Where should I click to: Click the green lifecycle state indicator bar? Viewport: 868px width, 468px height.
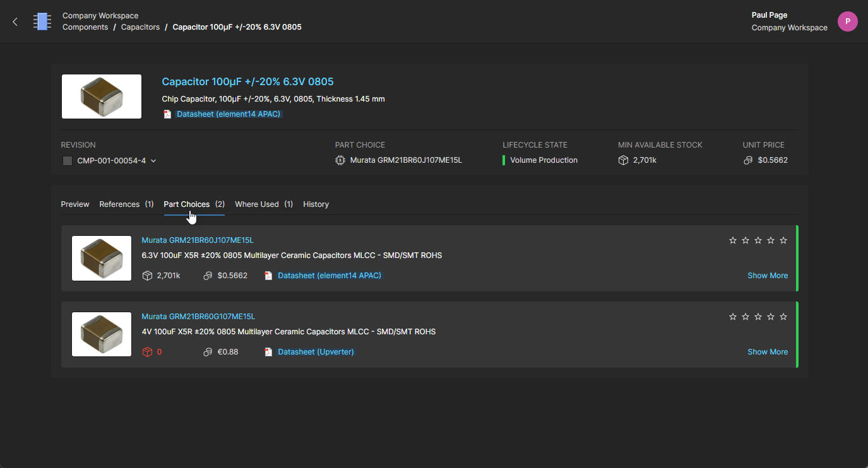(504, 160)
